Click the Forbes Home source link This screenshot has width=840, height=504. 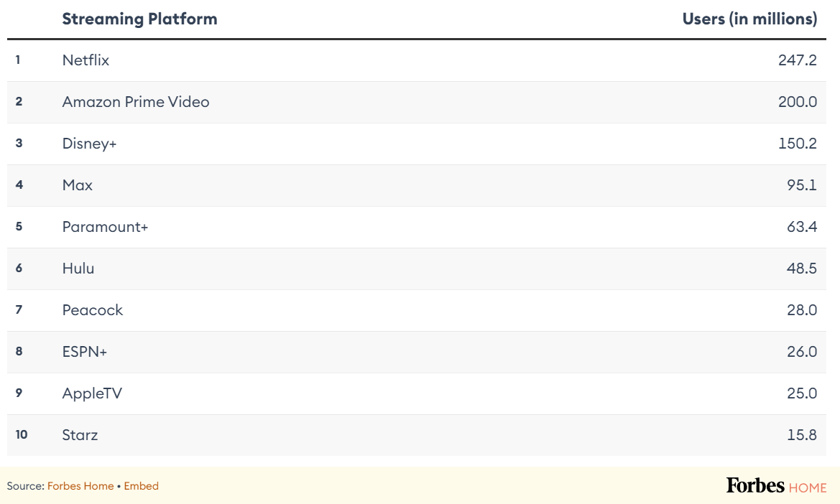coord(80,486)
